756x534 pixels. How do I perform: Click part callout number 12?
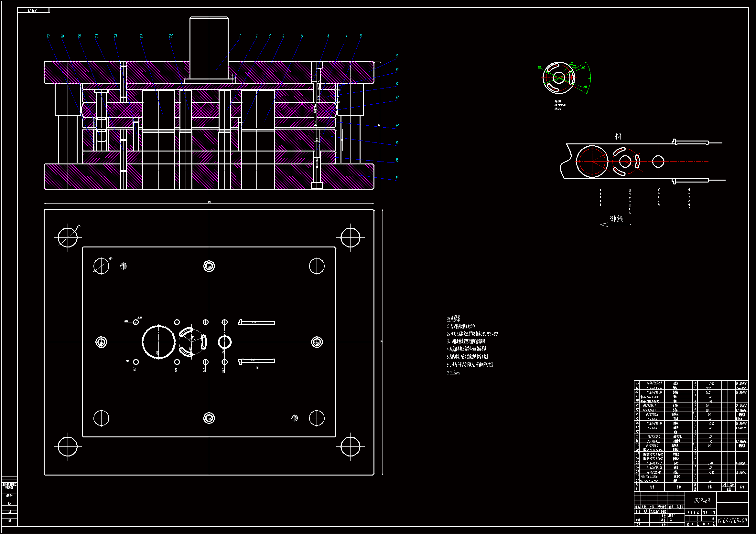pos(397,98)
